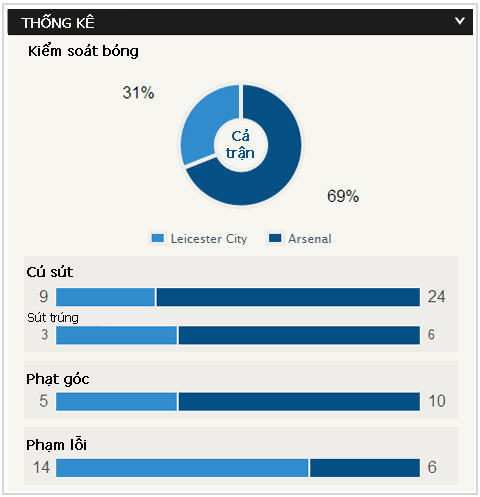Click Arsenal's Cú sút bar segment
This screenshot has height=497, width=480.
click(288, 297)
